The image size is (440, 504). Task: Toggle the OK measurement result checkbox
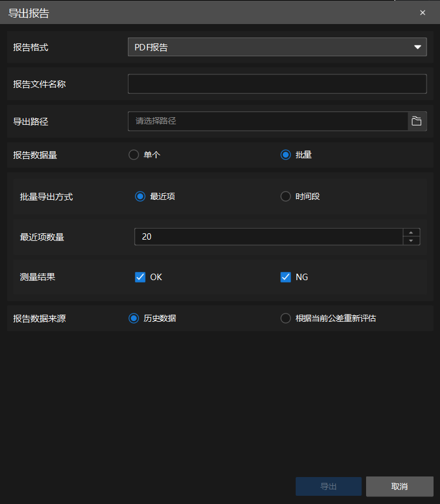click(140, 277)
